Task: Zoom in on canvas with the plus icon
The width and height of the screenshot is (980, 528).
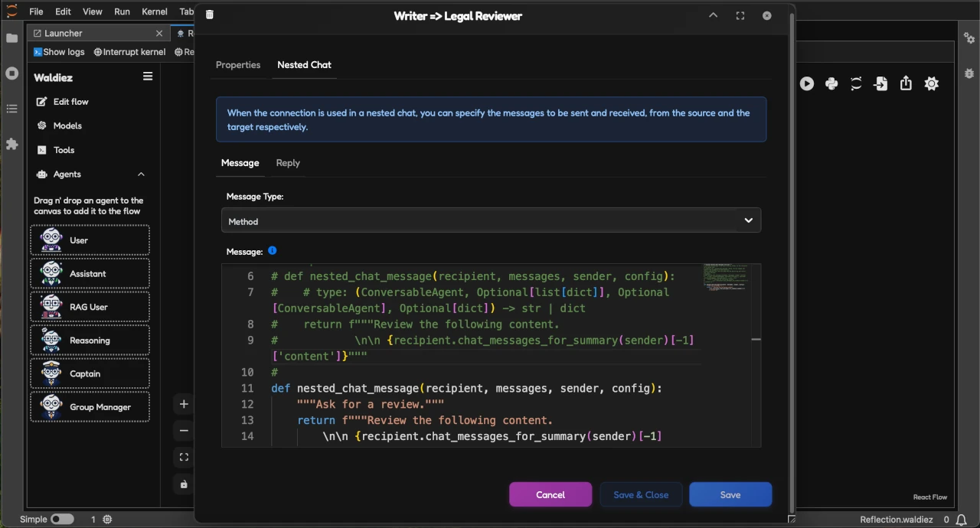Action: (183, 403)
